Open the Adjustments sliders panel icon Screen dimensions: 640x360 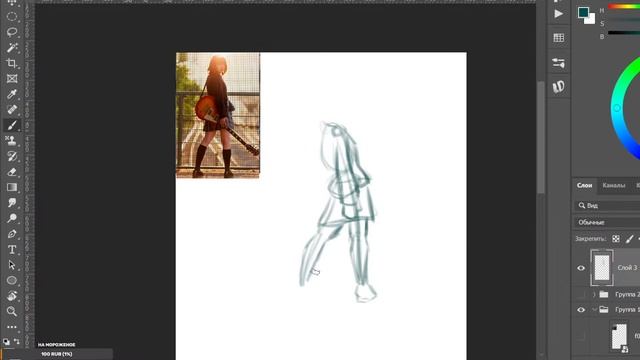(558, 63)
